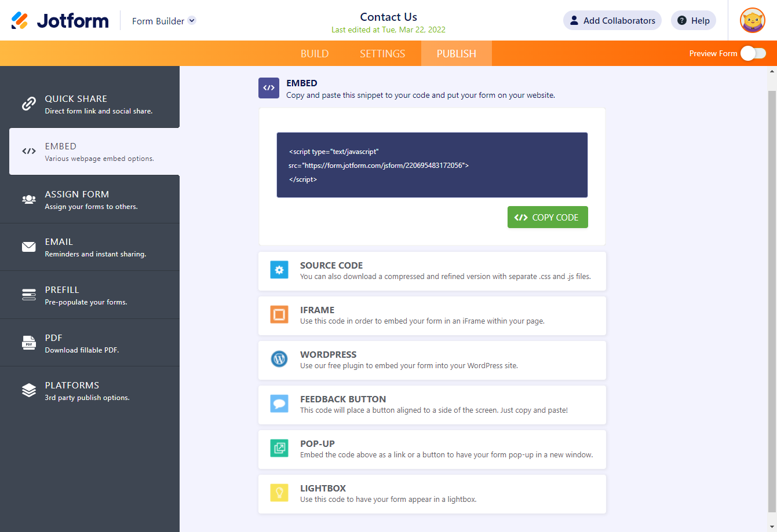Click the Add Collaborators button
The height and width of the screenshot is (532, 777).
pyautogui.click(x=612, y=20)
